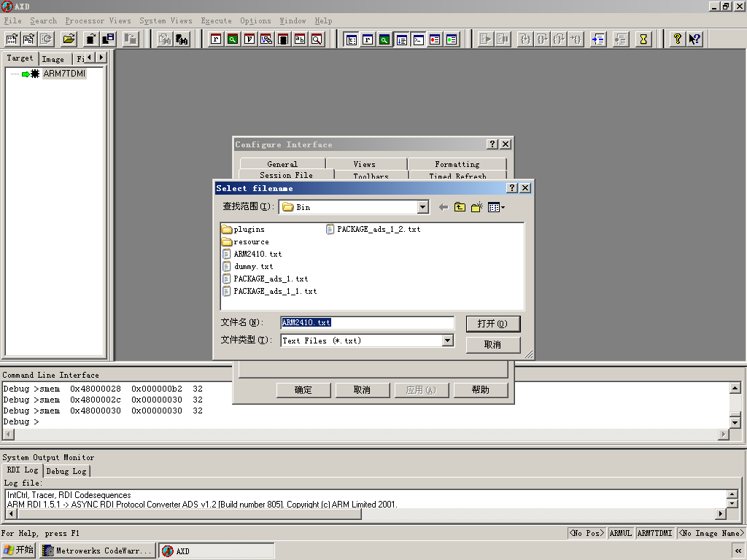Screen dimensions: 747x560
Task: Click the red magnifier Source view icon
Action: coord(317,39)
